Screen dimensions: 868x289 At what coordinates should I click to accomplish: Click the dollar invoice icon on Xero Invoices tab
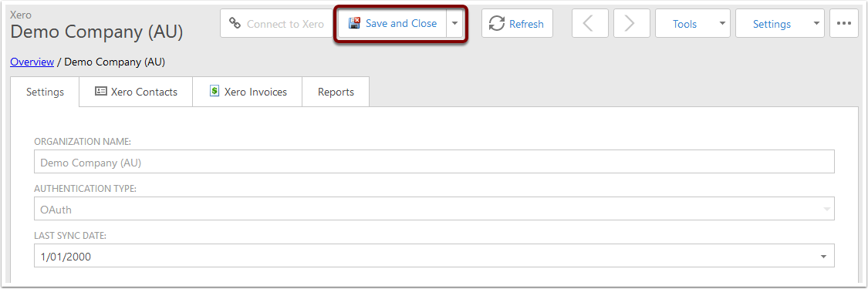pyautogui.click(x=214, y=91)
